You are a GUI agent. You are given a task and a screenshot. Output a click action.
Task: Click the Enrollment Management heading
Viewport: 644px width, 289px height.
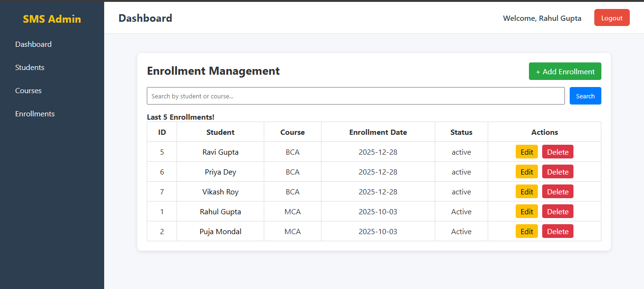(x=213, y=71)
